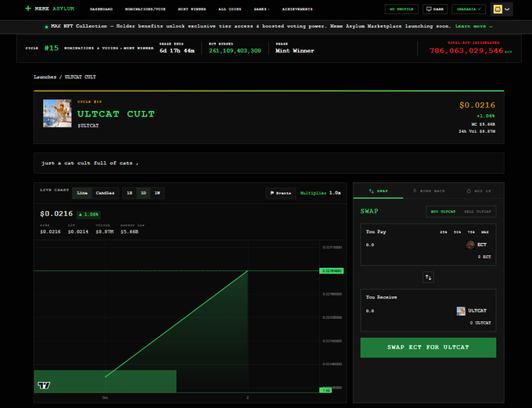
Task: Click the You Pay amount input field
Action: (x=407, y=245)
